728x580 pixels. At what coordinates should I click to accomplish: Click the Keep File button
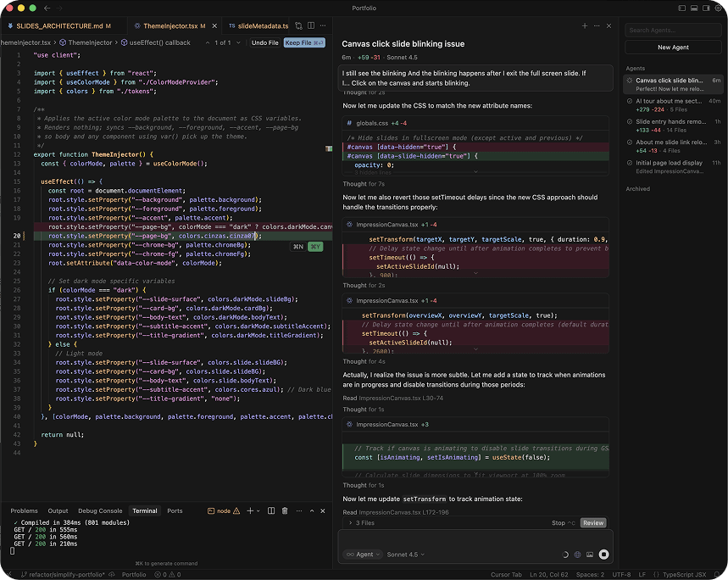coord(303,42)
